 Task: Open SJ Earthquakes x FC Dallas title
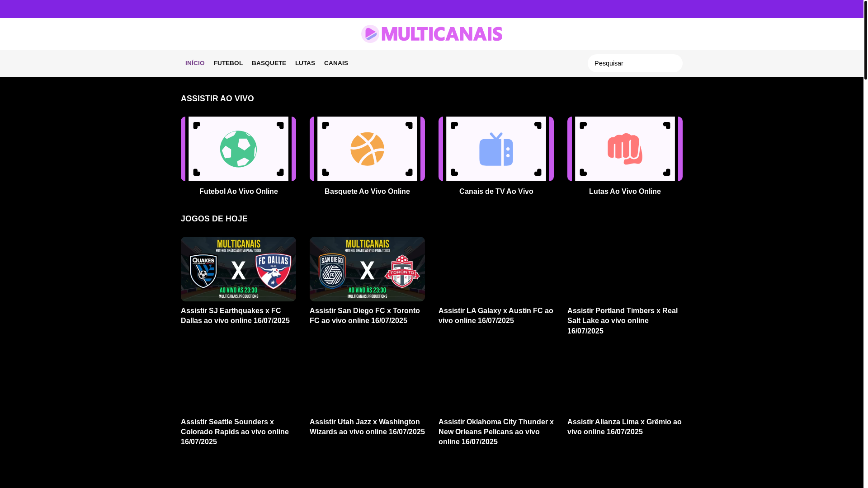tap(236, 316)
